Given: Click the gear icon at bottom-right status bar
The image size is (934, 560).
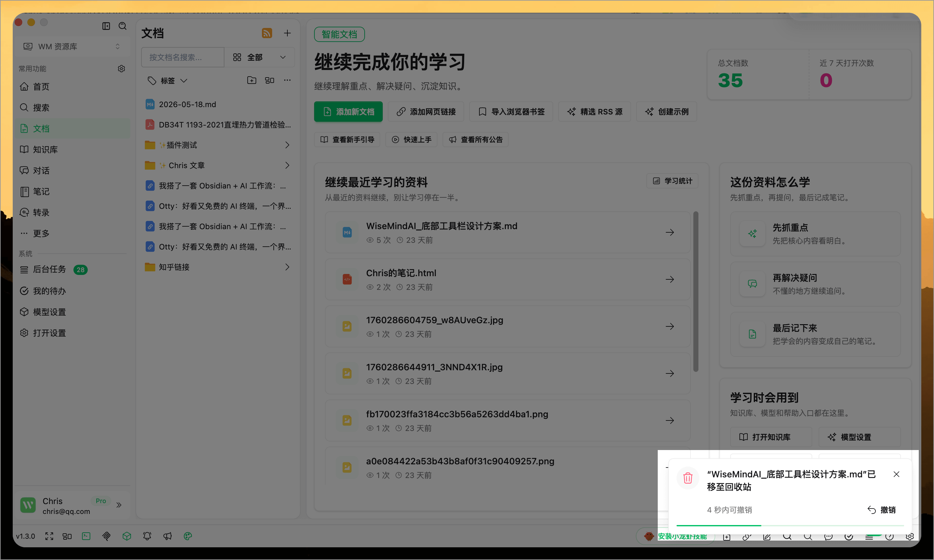Looking at the screenshot, I should [910, 536].
